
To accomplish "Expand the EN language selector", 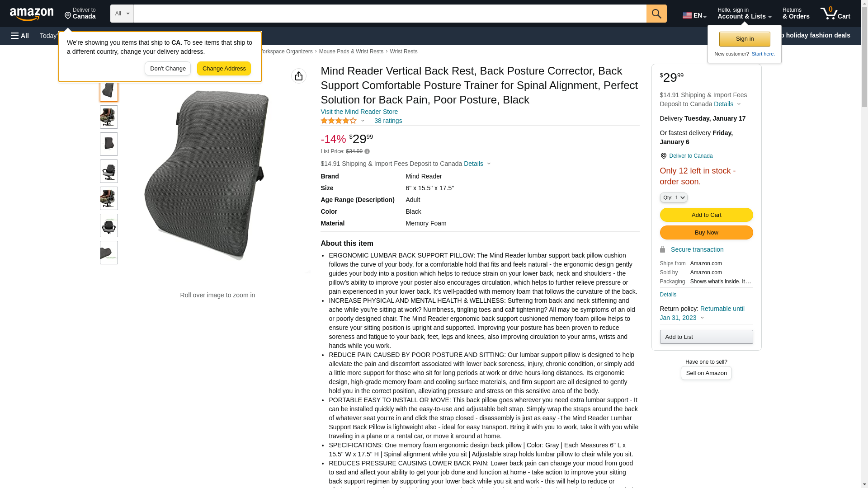I will click(x=694, y=15).
